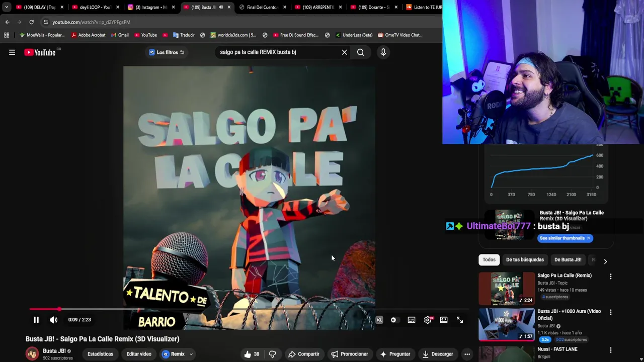The height and width of the screenshot is (362, 644).
Task: Go back with browser back arrow
Action: coord(7,22)
